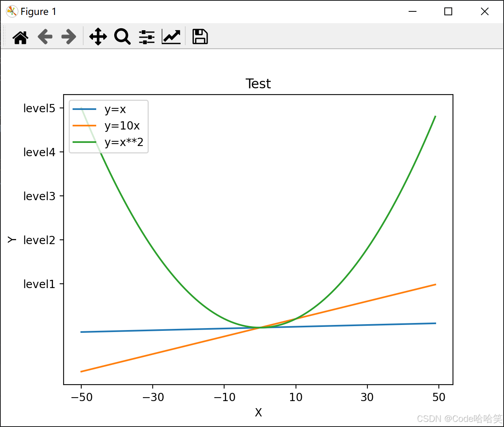Go back to the previous view
This screenshot has height=427, width=504.
[x=45, y=37]
